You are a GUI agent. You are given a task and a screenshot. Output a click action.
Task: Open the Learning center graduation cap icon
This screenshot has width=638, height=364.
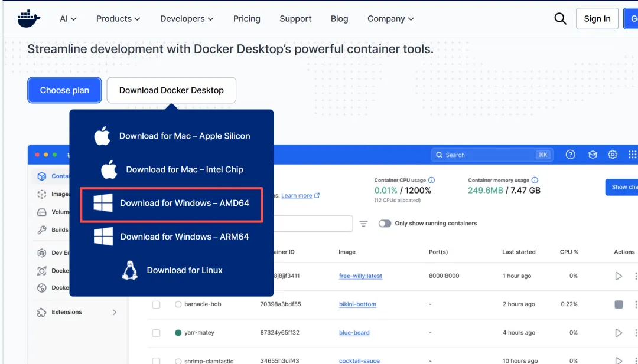(593, 155)
